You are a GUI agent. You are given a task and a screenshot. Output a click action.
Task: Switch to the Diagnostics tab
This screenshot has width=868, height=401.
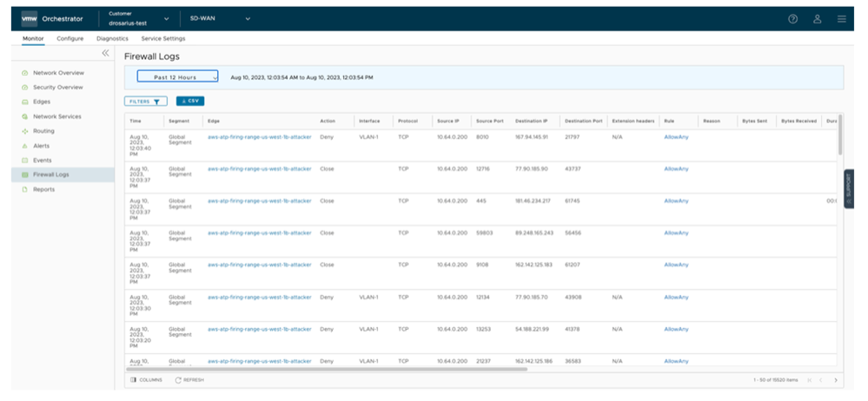[112, 39]
